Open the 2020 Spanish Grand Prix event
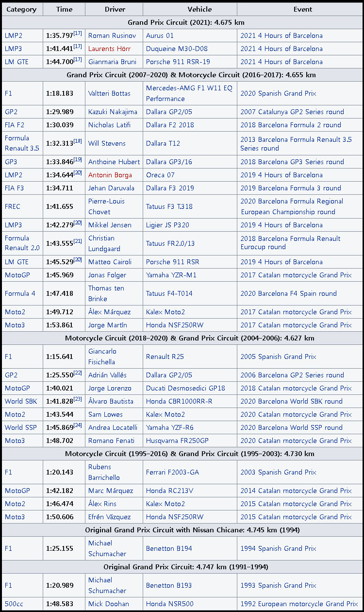Image resolution: width=364 pixels, height=612 pixels. point(278,93)
